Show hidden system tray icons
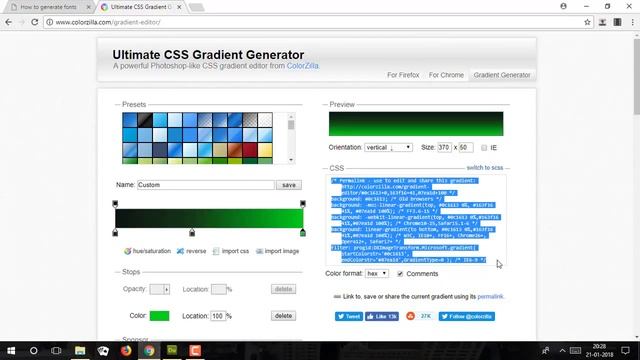Screen dimensions: 640x360 (x=562, y=351)
